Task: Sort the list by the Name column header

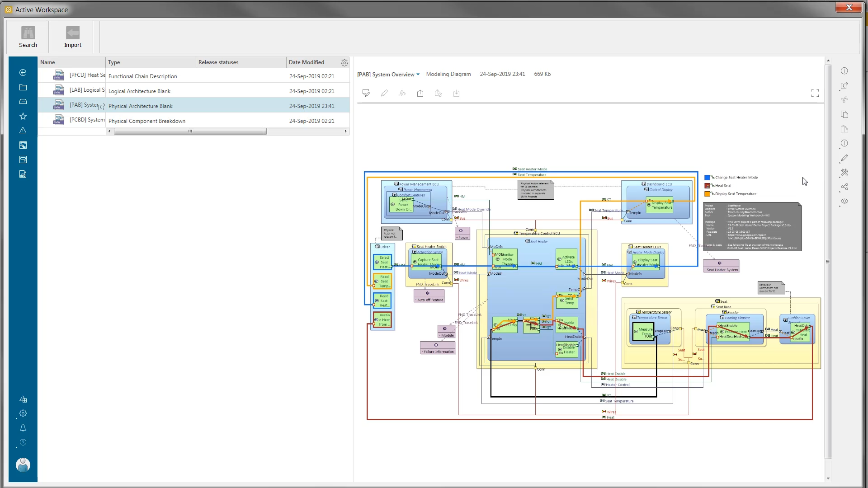Action: click(48, 62)
